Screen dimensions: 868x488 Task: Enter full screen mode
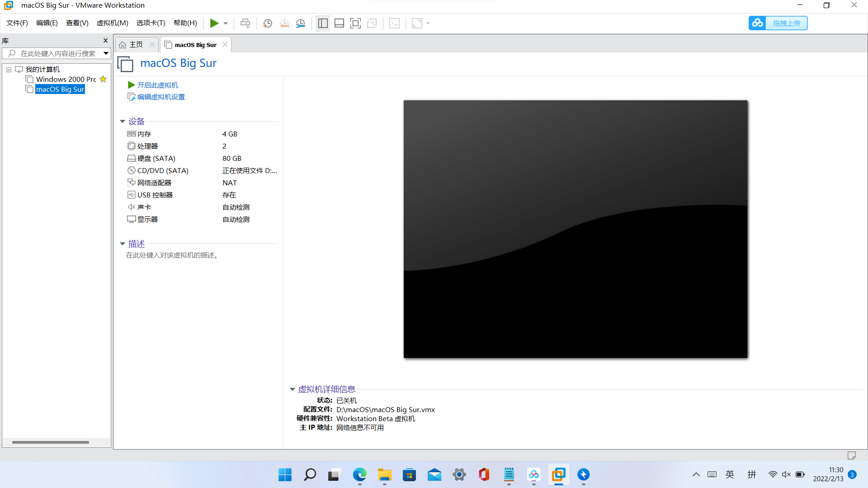click(x=356, y=23)
